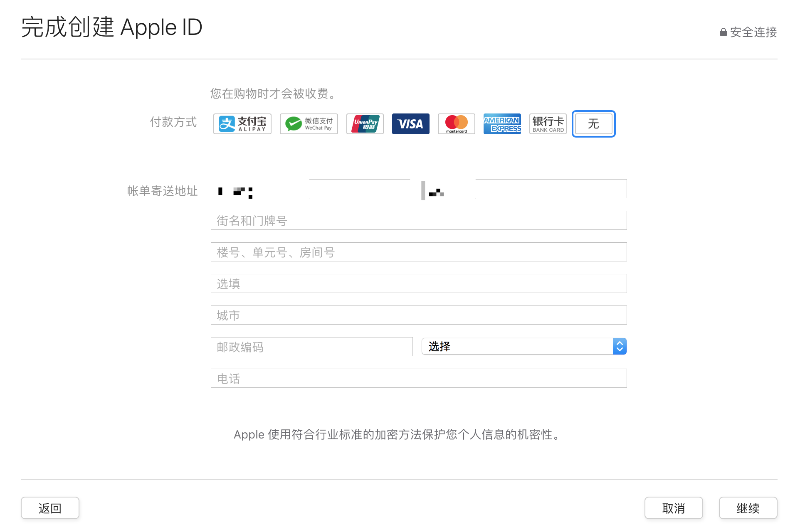
Task: Click the 完成创建 Apple ID heading
Action: click(x=112, y=27)
